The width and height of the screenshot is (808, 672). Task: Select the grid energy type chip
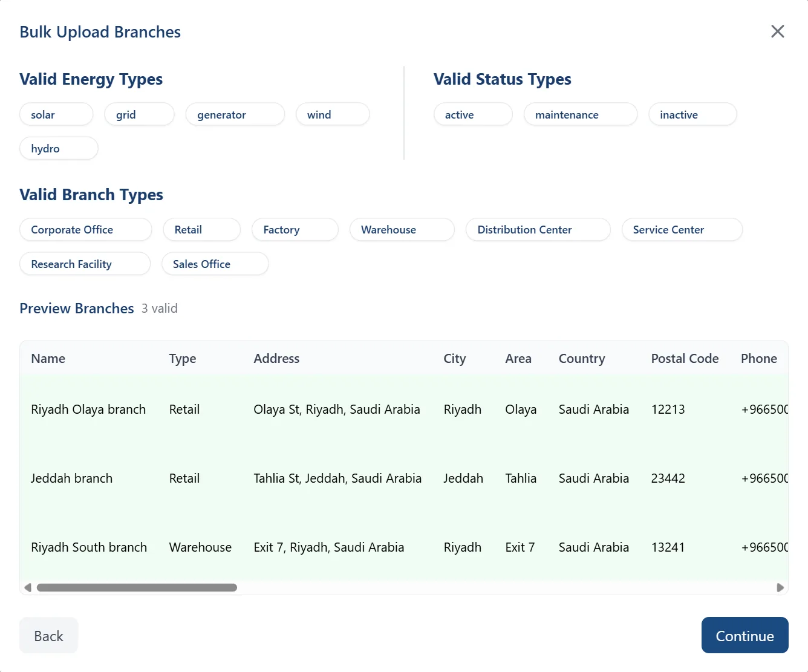(140, 114)
